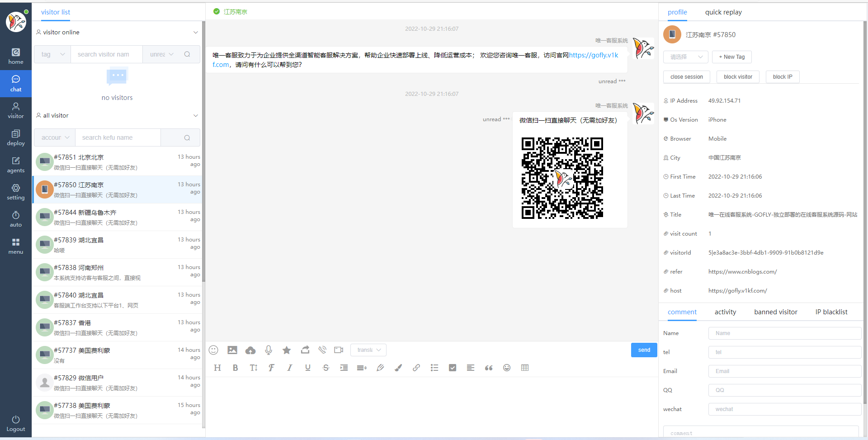Open the unread filter dropdown

[x=162, y=54]
